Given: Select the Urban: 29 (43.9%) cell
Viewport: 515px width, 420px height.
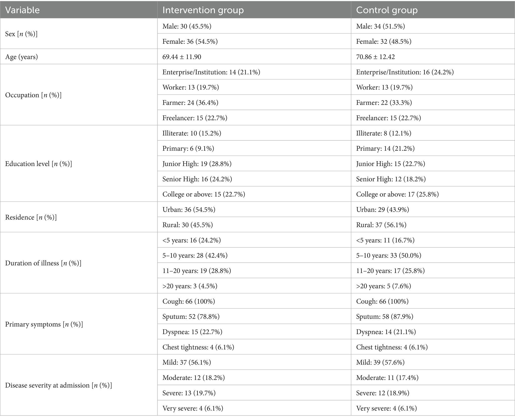Looking at the screenshot, I should point(382,210).
